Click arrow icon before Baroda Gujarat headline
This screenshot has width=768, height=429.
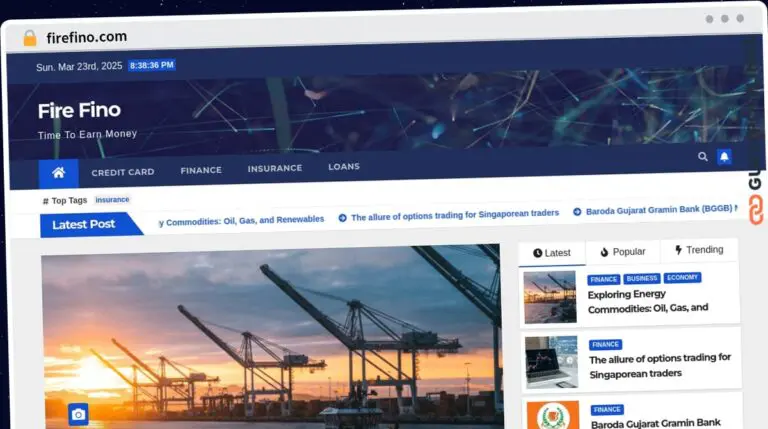coord(577,212)
